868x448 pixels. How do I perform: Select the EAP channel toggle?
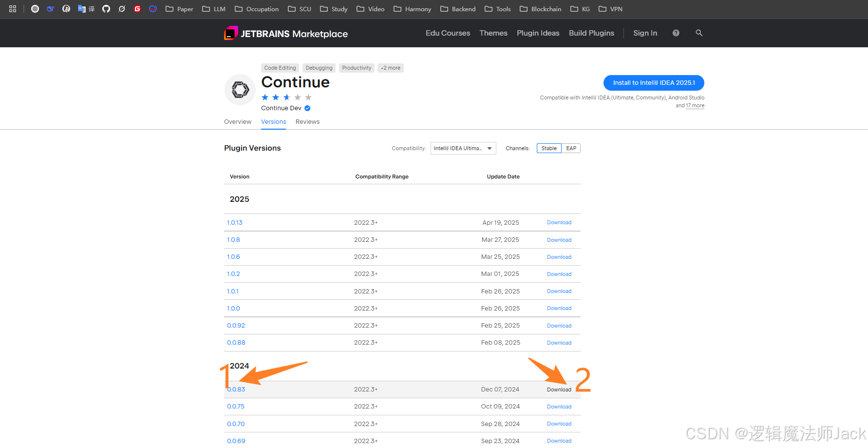click(571, 148)
